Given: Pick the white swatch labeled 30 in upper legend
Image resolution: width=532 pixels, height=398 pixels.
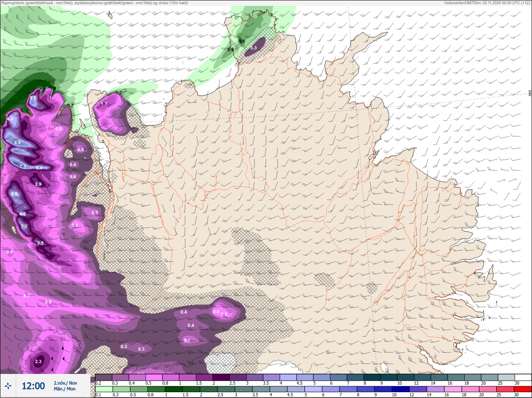Looking at the screenshot, I should (x=522, y=378).
